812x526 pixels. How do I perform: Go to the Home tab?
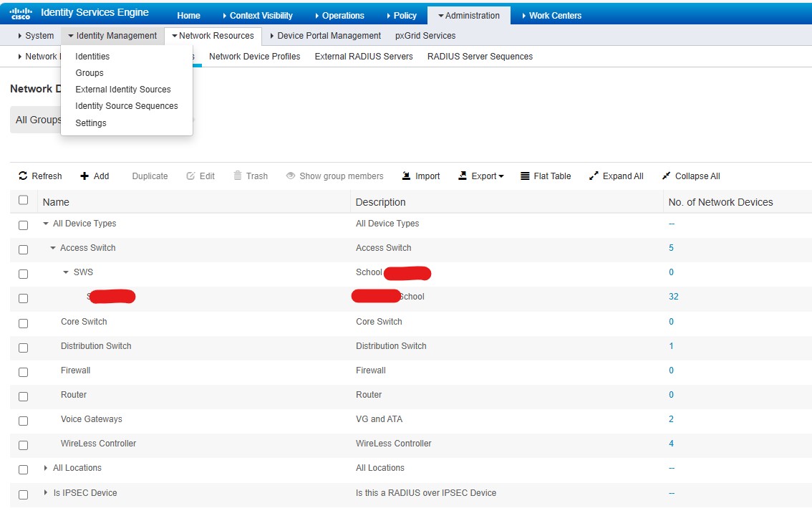click(x=188, y=16)
